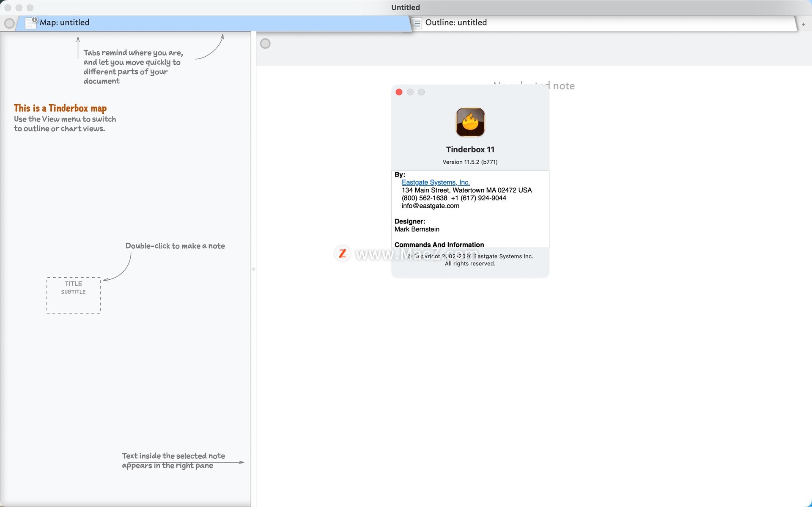Close the About Tinderbox dialog
Screen dimensions: 812x507
[x=399, y=92]
